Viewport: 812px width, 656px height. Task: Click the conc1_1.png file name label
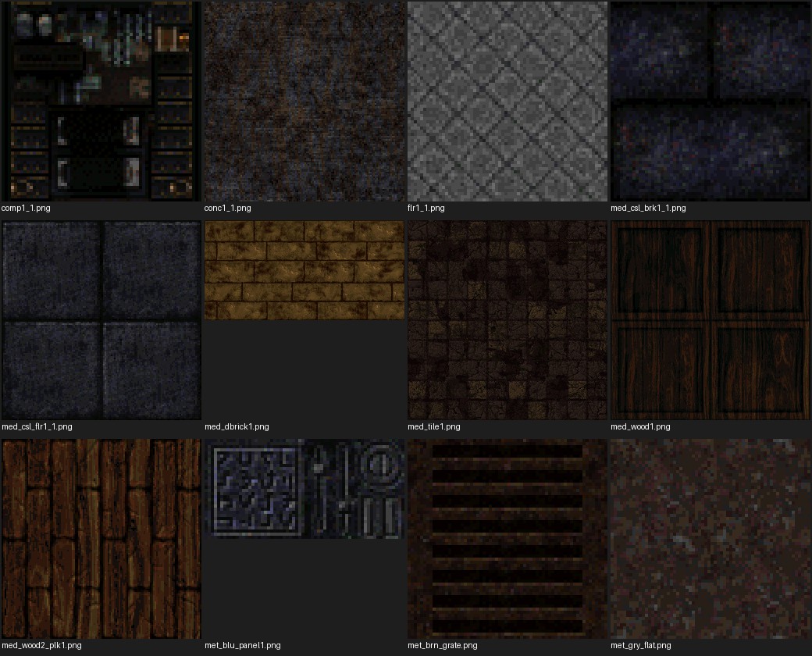click(x=227, y=208)
